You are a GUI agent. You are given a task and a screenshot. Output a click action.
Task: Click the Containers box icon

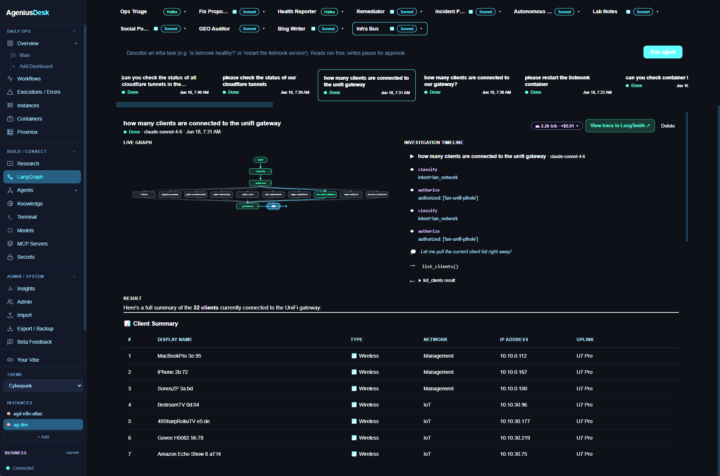point(10,118)
